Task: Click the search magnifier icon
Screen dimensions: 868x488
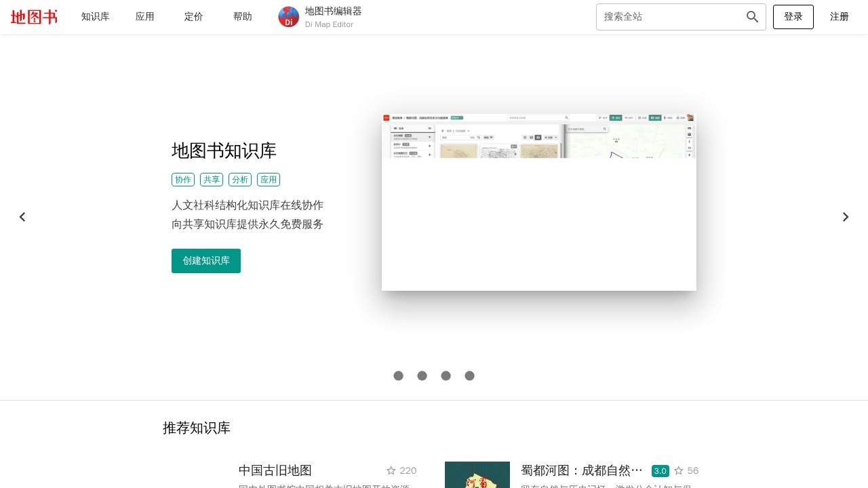Action: click(751, 16)
